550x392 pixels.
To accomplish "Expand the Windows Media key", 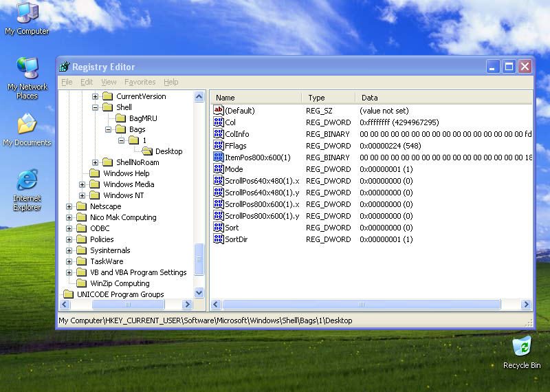I will coord(82,184).
